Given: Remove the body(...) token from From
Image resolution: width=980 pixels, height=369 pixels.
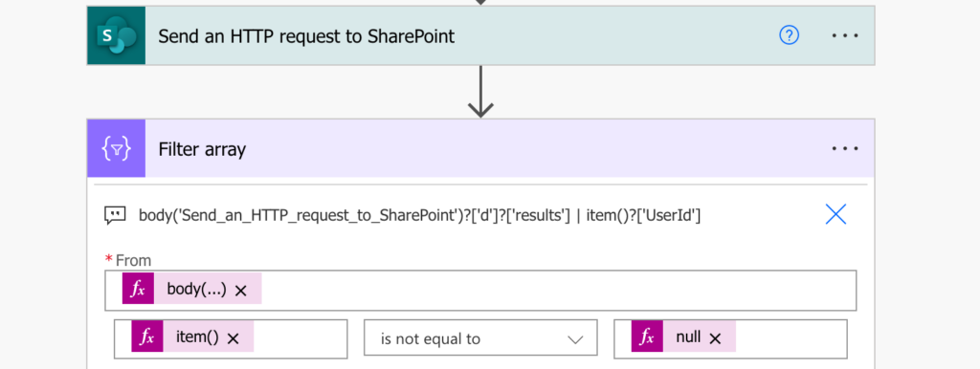Looking at the screenshot, I should point(240,291).
